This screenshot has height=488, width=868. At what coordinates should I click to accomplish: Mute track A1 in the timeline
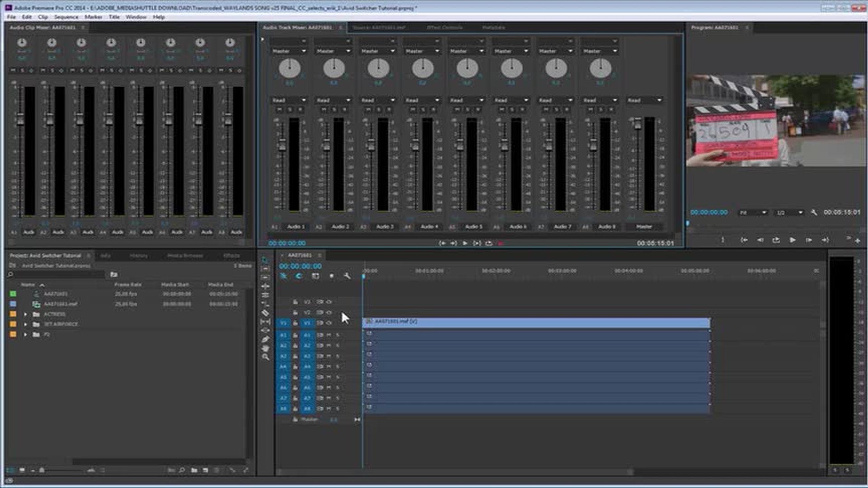coord(329,335)
